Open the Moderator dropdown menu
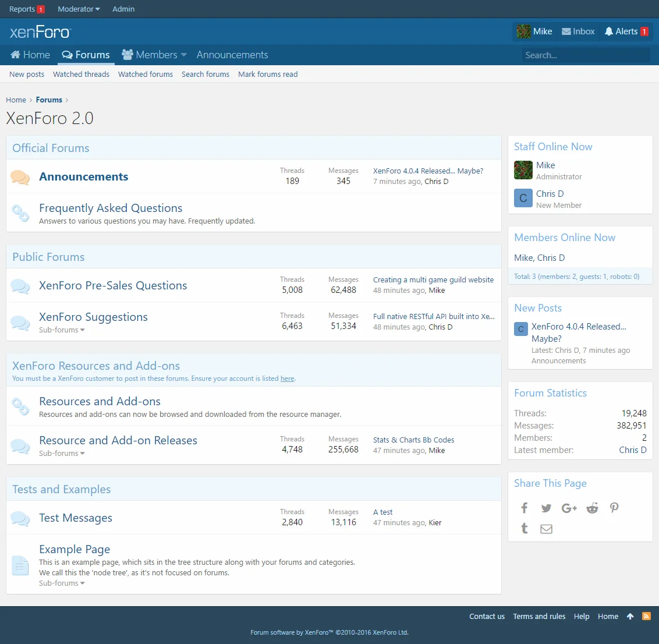Screen dimensions: 659x644 (x=79, y=9)
